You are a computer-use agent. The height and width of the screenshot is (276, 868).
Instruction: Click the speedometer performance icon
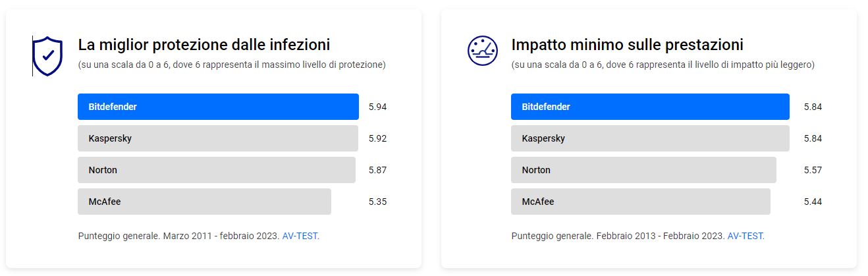pyautogui.click(x=482, y=51)
